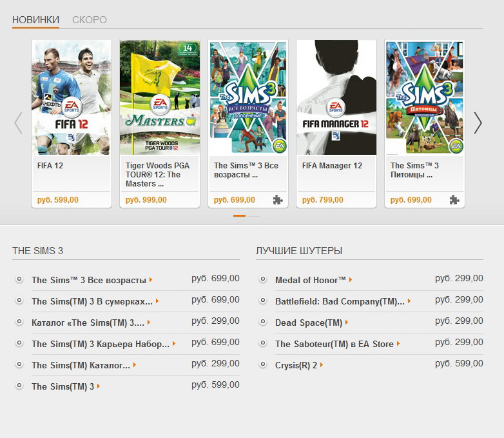
Task: Click bullet icon beside Crysis(R) 2
Action: click(263, 364)
